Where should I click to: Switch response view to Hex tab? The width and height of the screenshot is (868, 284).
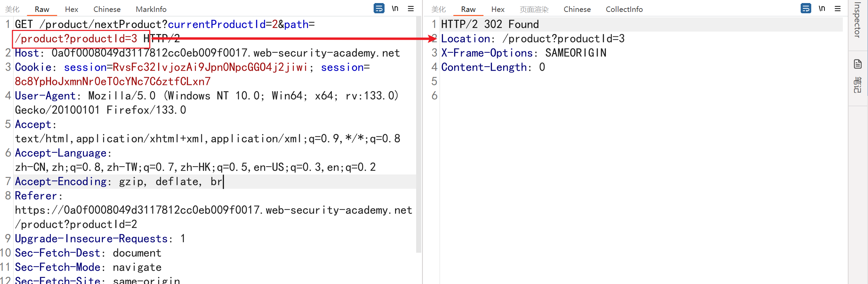[x=497, y=9]
